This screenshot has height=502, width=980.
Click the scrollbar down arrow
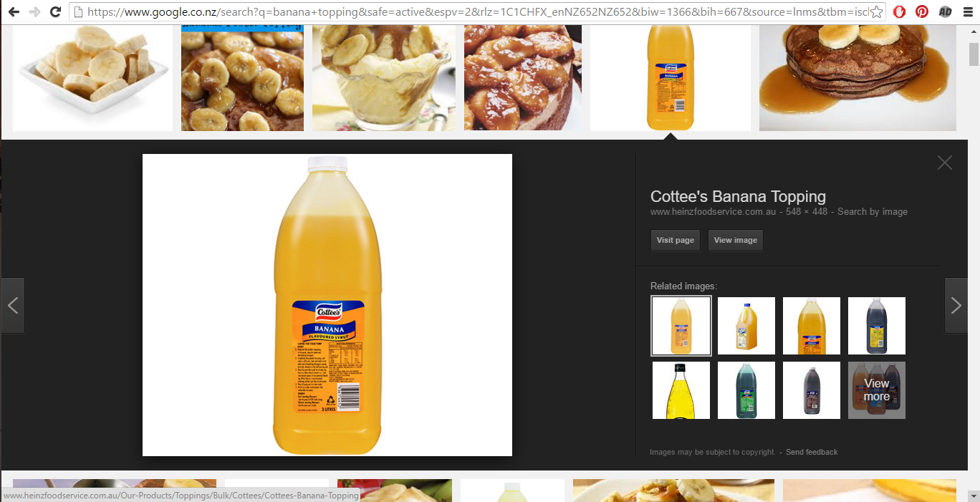click(x=974, y=495)
